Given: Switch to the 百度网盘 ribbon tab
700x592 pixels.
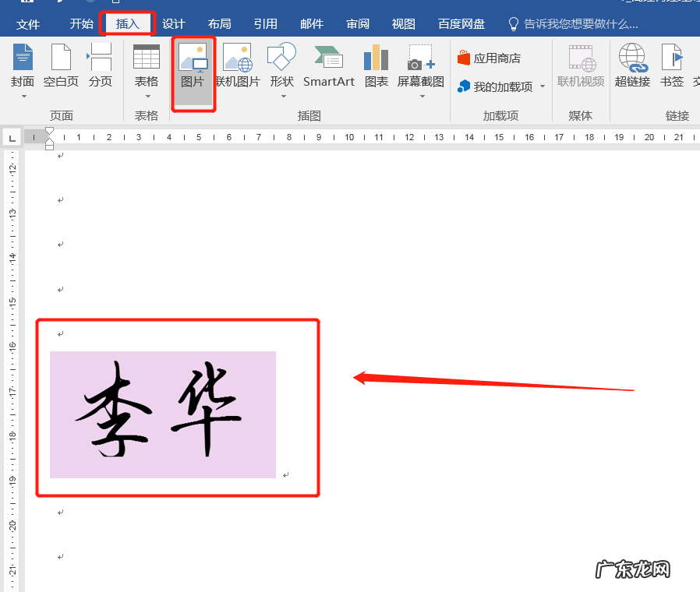Looking at the screenshot, I should (461, 23).
